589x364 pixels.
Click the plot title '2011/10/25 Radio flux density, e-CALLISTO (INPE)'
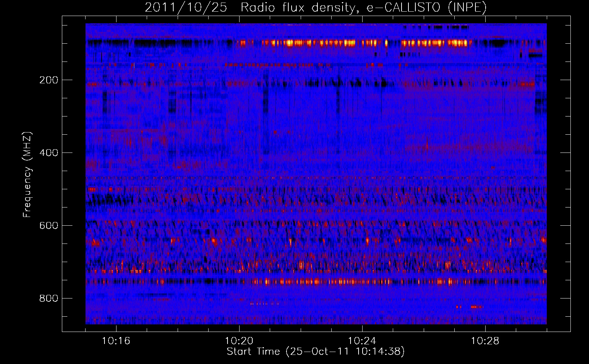316,8
